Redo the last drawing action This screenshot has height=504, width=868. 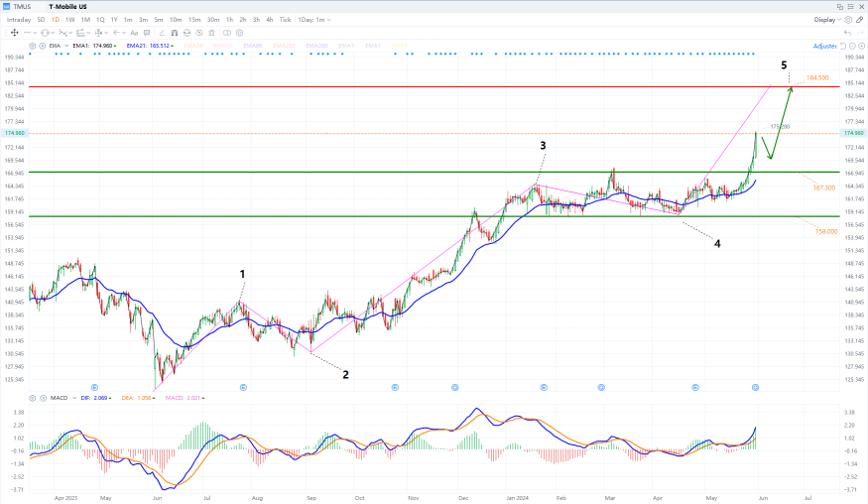point(861,33)
